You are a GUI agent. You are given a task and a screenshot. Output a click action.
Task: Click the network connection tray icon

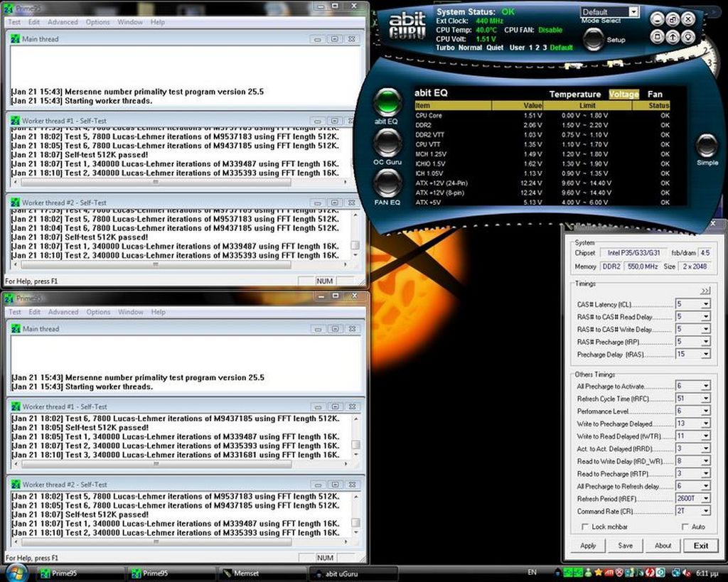point(676,573)
